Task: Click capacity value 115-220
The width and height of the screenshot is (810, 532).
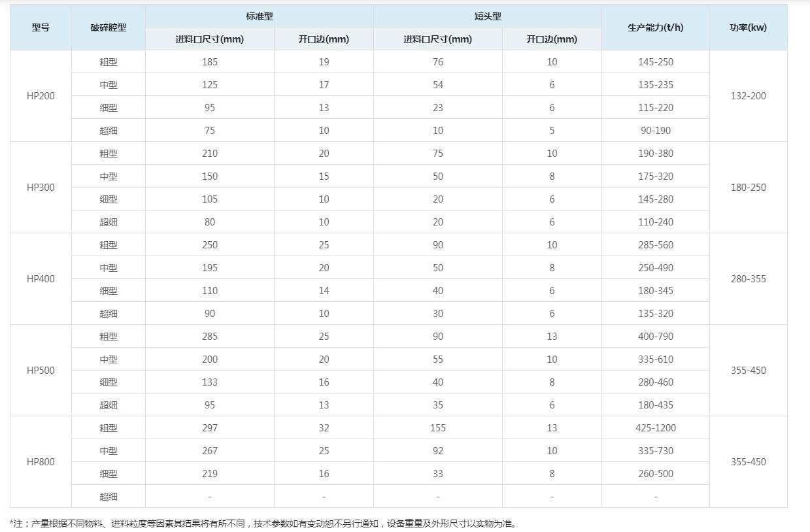Action: [656, 108]
